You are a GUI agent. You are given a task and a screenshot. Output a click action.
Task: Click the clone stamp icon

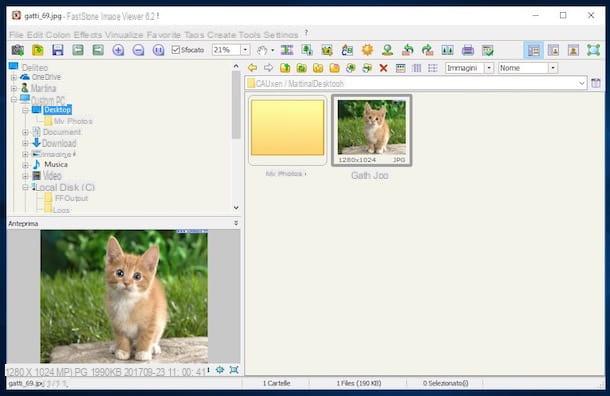(x=387, y=50)
